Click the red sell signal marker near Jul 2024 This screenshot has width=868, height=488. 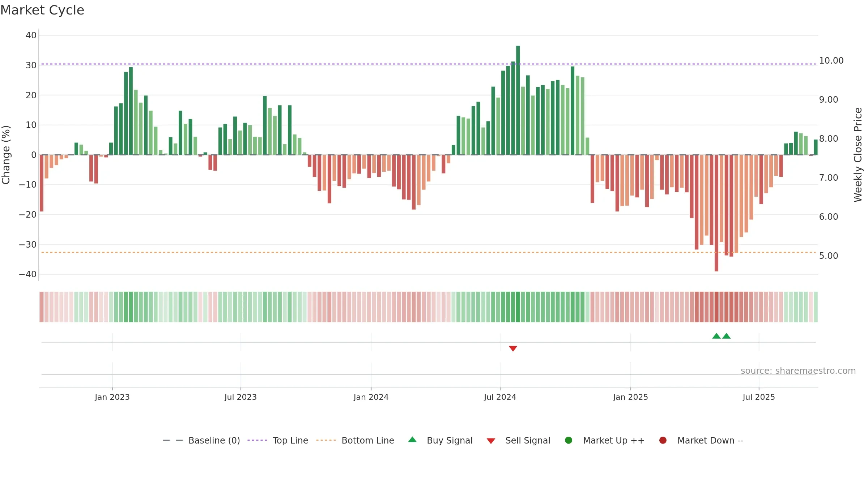pyautogui.click(x=513, y=348)
